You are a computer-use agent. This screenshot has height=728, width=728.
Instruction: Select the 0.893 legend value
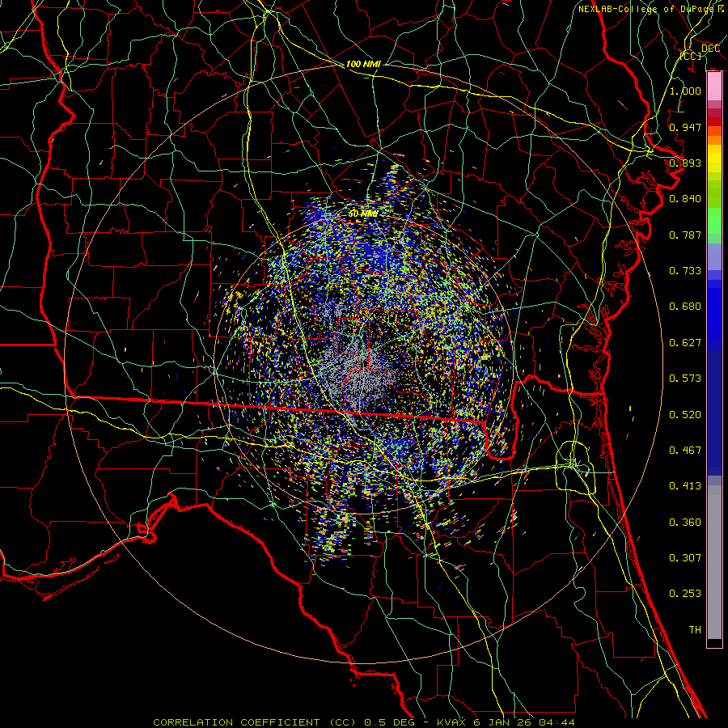685,163
